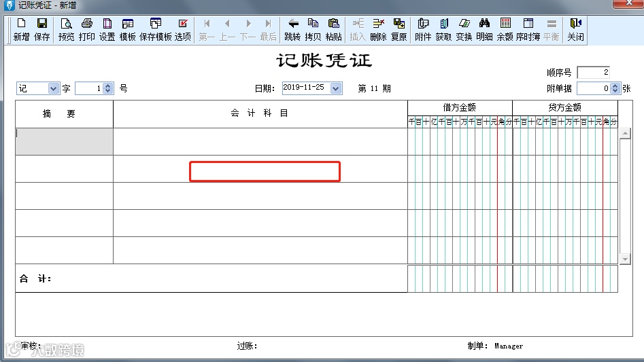The height and width of the screenshot is (362, 644).
Task: Click the 获取 fetch icon
Action: click(443, 29)
